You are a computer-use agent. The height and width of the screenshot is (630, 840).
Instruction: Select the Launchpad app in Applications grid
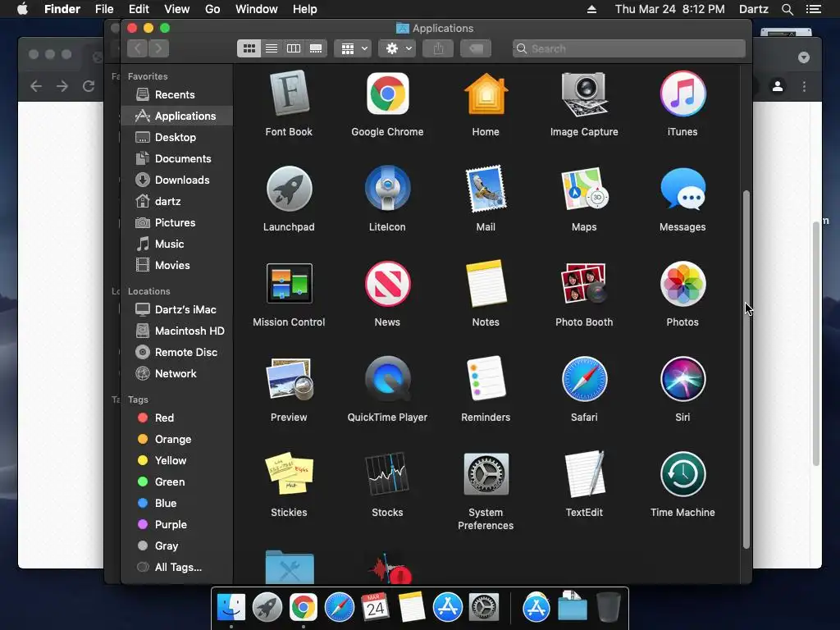[x=289, y=189]
